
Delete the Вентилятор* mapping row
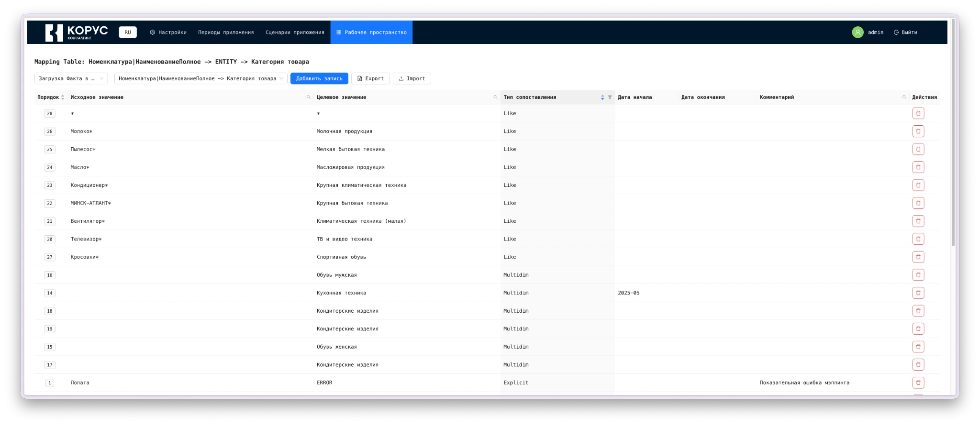(918, 221)
